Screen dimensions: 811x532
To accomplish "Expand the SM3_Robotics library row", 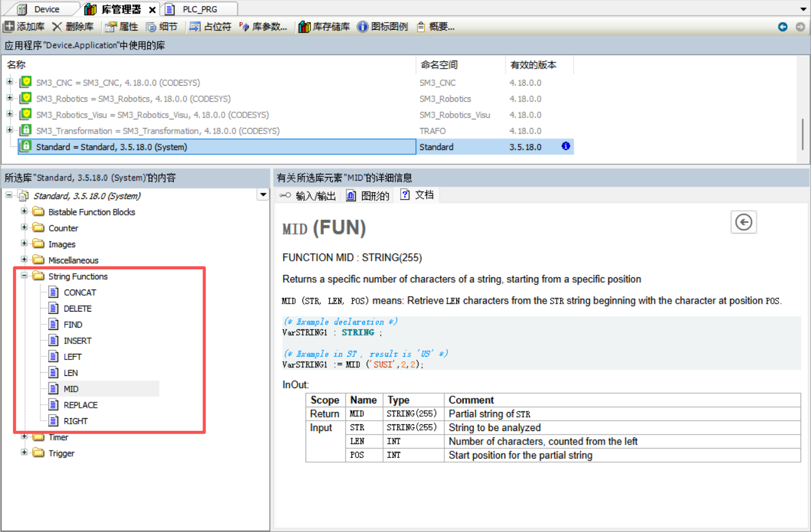I will coord(9,98).
